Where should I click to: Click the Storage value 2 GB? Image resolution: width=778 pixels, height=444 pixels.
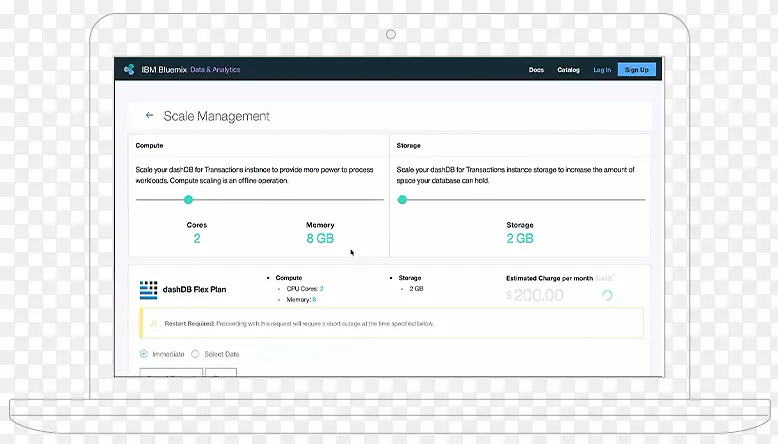coord(519,239)
